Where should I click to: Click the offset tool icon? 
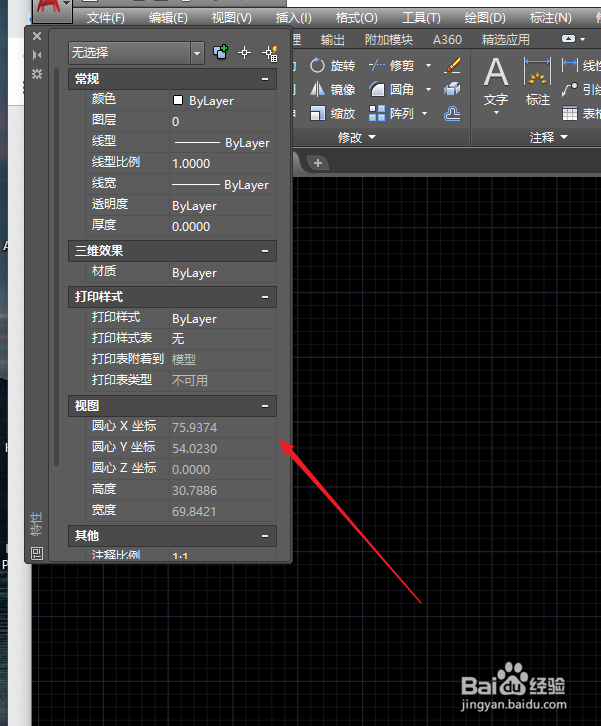[x=452, y=113]
